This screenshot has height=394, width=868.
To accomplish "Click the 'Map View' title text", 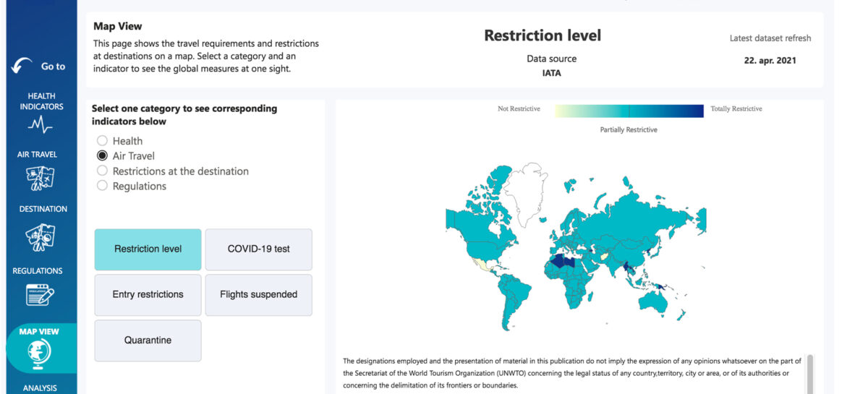I will (118, 27).
